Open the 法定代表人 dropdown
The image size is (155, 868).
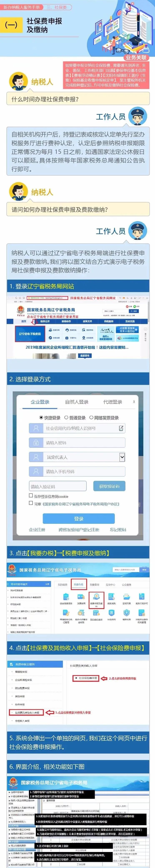click(77, 457)
